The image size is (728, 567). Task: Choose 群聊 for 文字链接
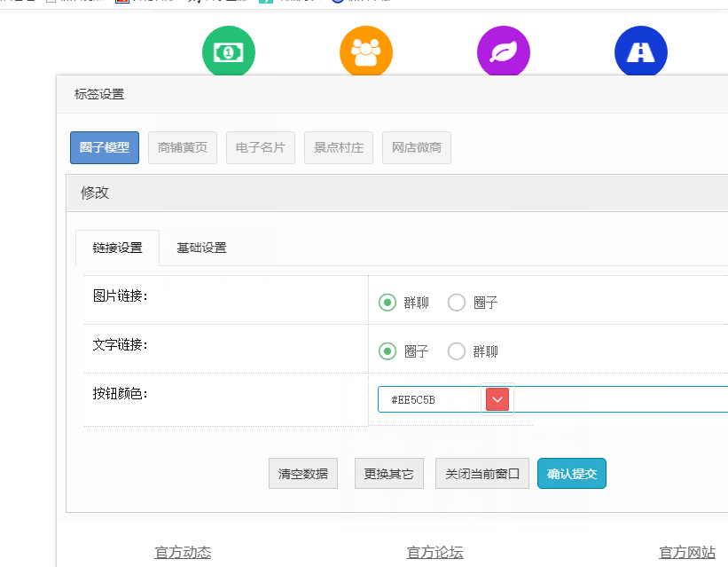[457, 351]
